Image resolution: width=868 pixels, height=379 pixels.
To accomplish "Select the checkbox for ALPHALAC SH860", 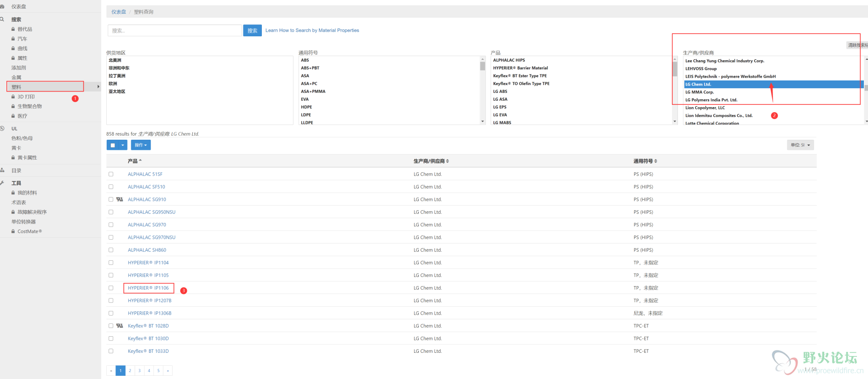I will (x=111, y=250).
